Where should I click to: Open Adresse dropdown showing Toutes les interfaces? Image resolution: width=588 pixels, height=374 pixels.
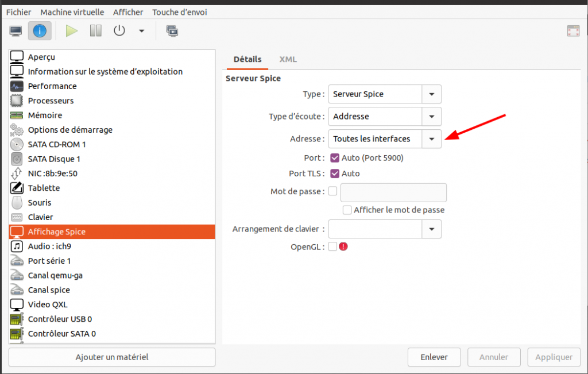[x=385, y=139]
